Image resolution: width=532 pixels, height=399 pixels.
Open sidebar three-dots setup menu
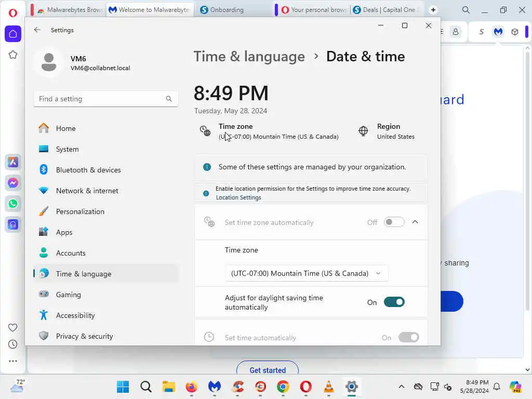[13, 361]
